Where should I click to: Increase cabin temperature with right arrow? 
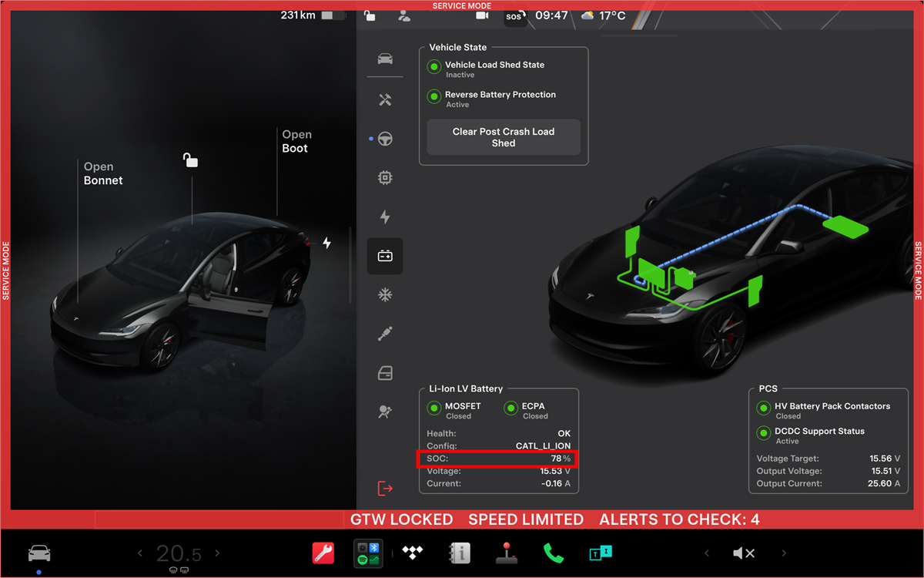217,553
